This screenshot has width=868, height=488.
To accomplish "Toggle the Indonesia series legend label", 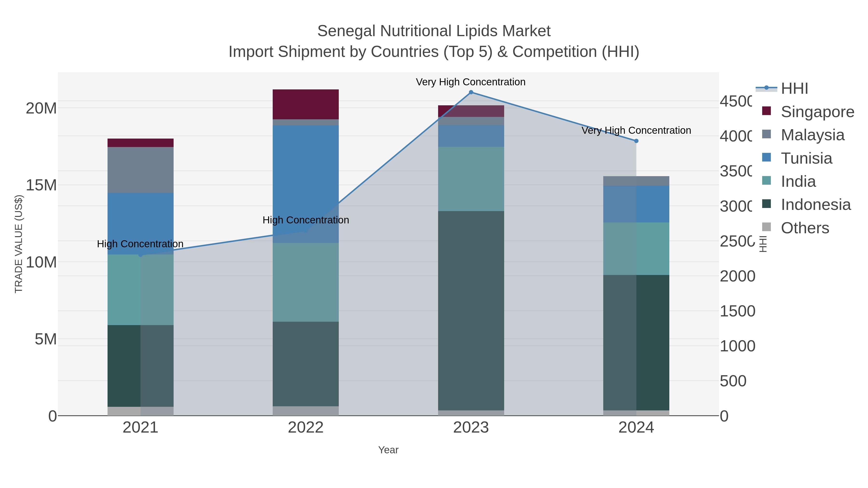I will pos(816,205).
